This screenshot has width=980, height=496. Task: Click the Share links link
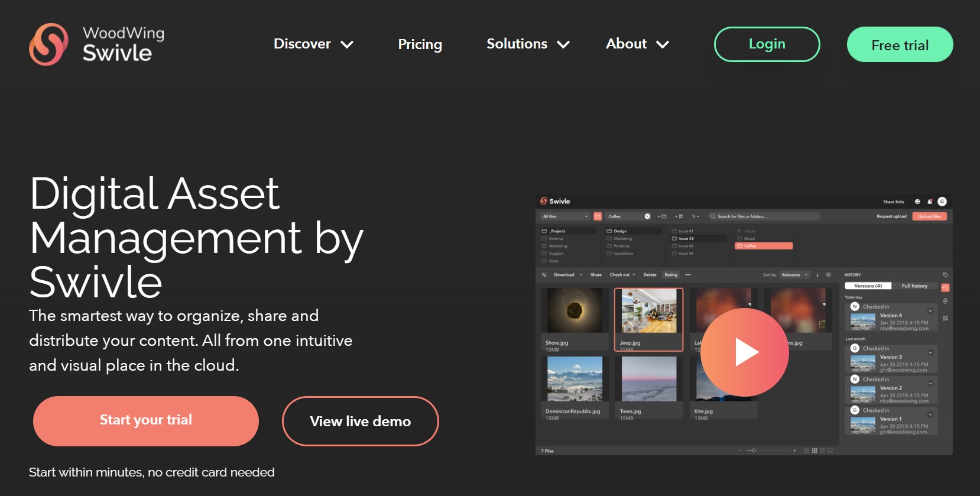[x=894, y=202]
